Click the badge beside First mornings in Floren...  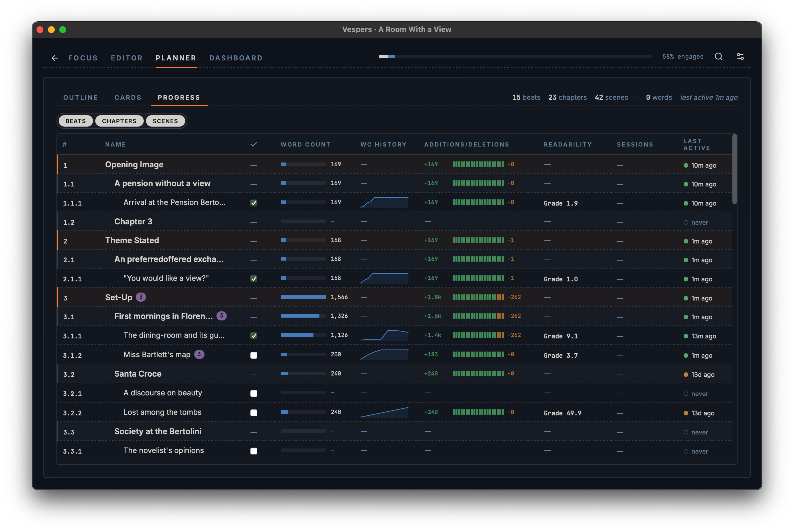[x=222, y=316]
